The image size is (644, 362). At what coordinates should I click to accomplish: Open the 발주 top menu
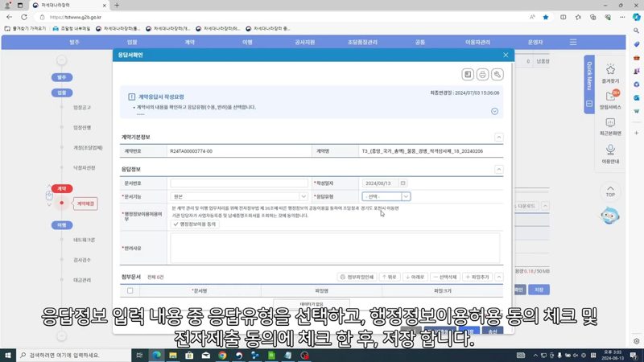coord(74,43)
